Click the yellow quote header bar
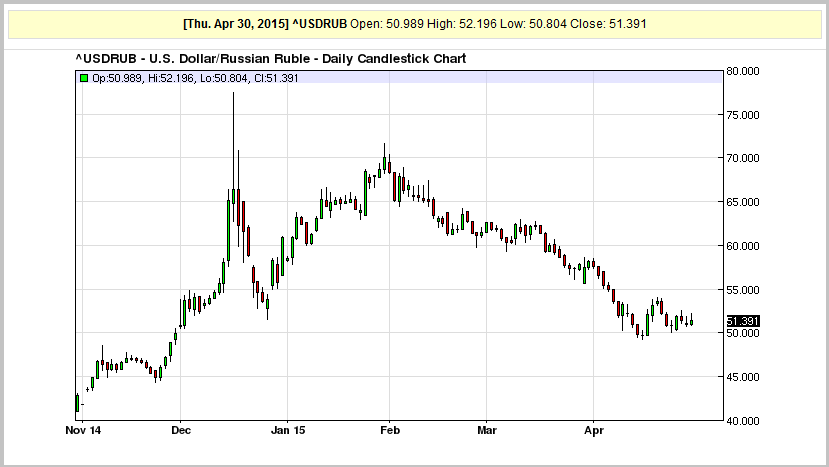829x467 pixels. point(414,24)
